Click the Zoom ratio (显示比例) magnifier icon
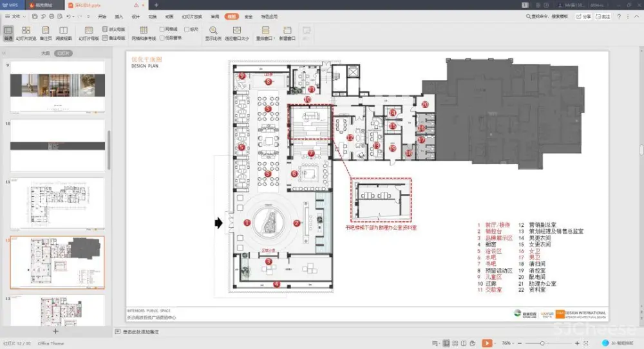 pos(213,30)
